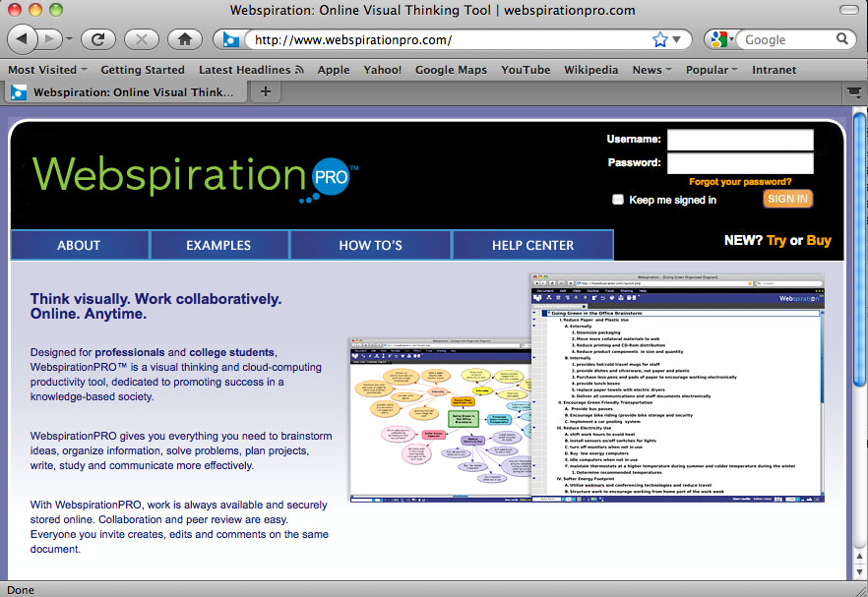The width and height of the screenshot is (868, 597).
Task: Click the vertical scrollbar thumb
Action: (859, 249)
